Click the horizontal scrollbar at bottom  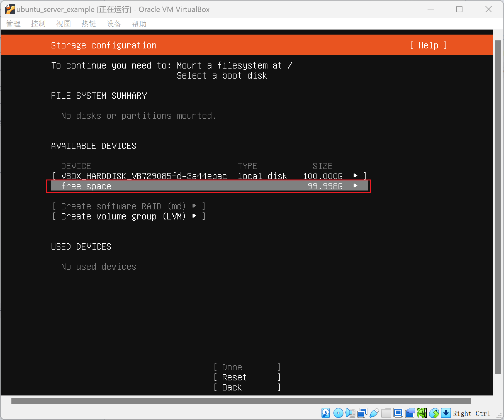(241, 401)
